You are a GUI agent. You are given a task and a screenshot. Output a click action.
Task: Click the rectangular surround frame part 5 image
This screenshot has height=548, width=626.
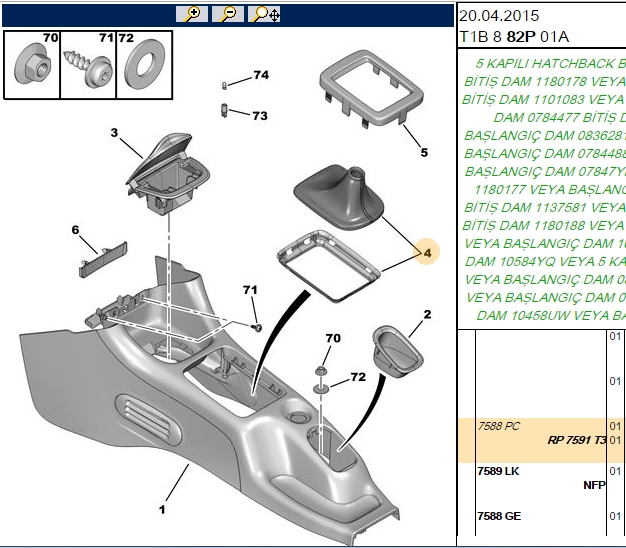371,88
